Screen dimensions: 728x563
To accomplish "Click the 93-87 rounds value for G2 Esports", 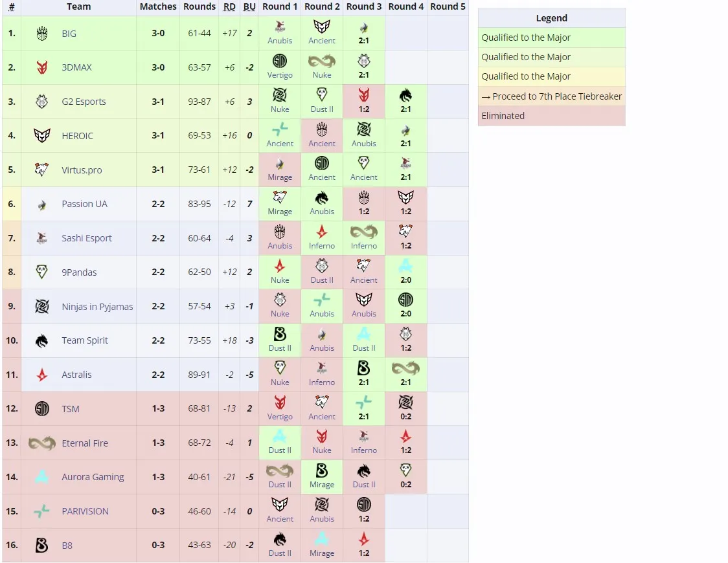I will 199,102.
